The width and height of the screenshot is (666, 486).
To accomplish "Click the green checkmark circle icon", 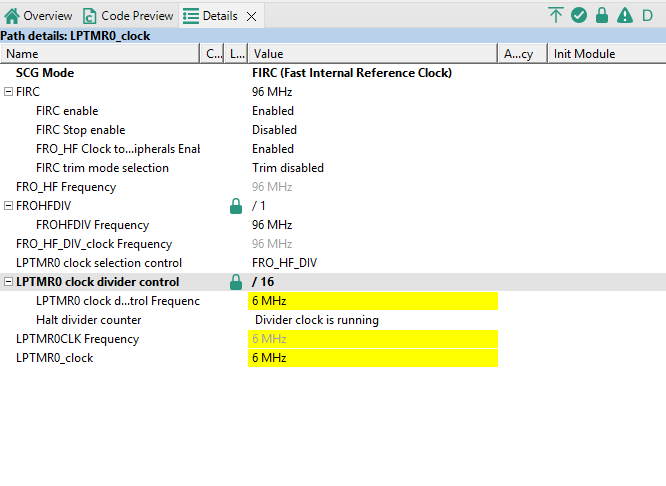I will tap(579, 15).
